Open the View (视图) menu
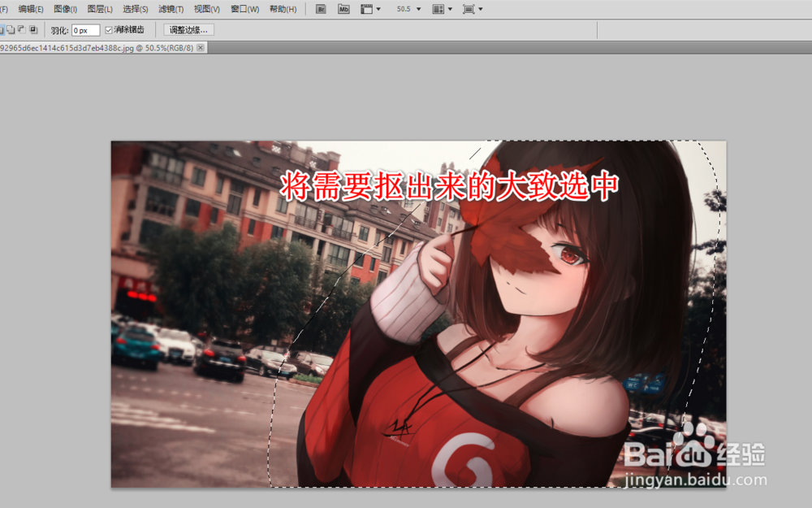Image resolution: width=812 pixels, height=508 pixels. (x=206, y=9)
